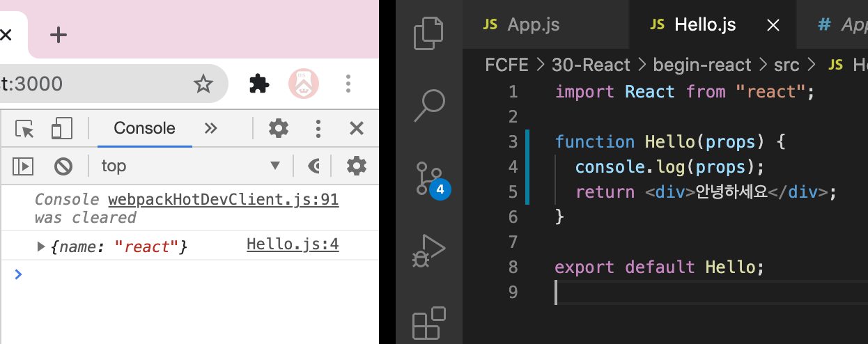
Task: Bookmark this page with the star
Action: tap(203, 84)
